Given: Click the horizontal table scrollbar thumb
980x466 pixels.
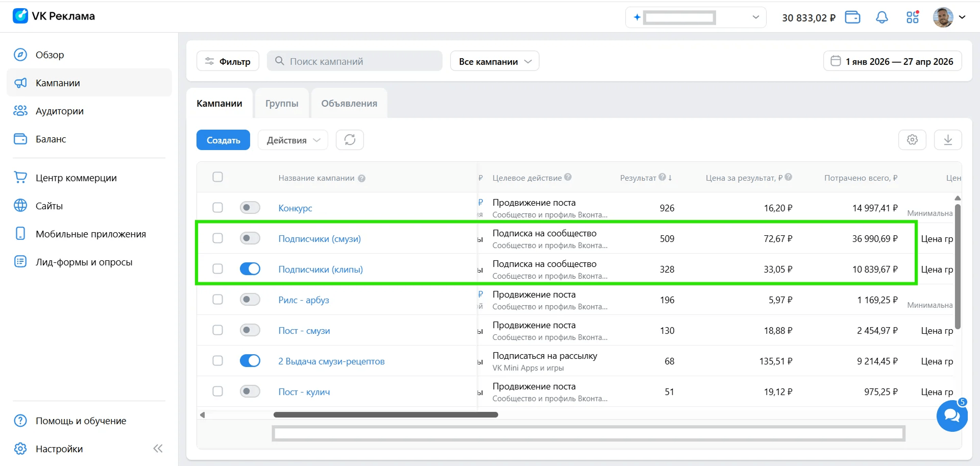Looking at the screenshot, I should tap(386, 415).
